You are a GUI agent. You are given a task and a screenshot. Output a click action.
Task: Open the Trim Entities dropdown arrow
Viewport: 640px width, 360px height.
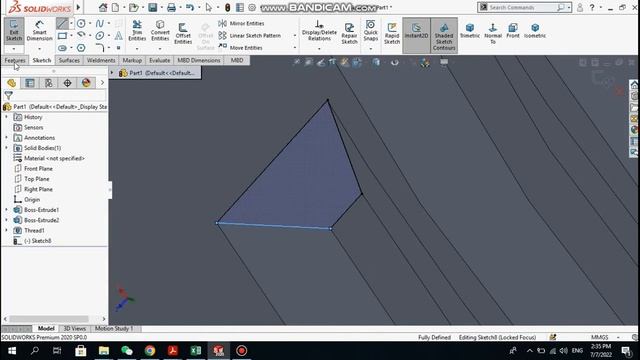coord(137,49)
